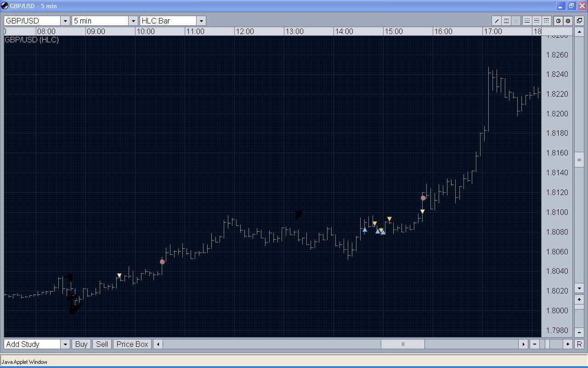Viewport: 588px width, 368px height.
Task: Select the trend line drawing tool
Action: 497,21
